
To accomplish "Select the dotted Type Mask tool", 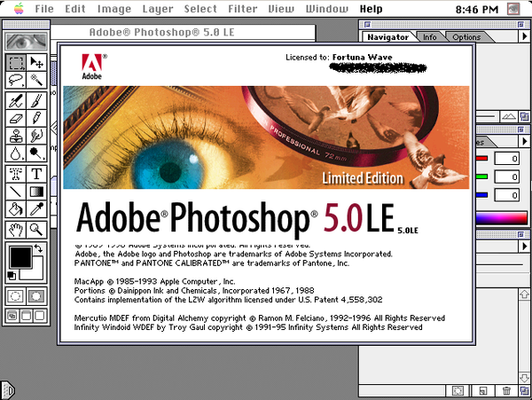I will pyautogui.click(x=16, y=174).
